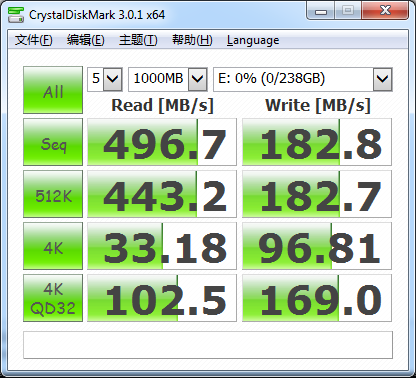Expand the 1000MB test size dropdown
Image resolution: width=416 pixels, height=378 pixels.
click(198, 79)
